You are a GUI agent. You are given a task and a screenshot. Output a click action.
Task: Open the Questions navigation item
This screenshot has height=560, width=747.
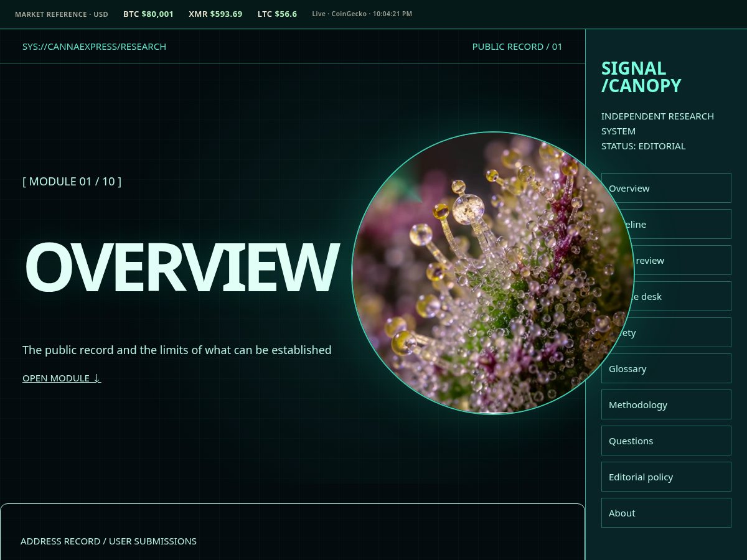[666, 441]
